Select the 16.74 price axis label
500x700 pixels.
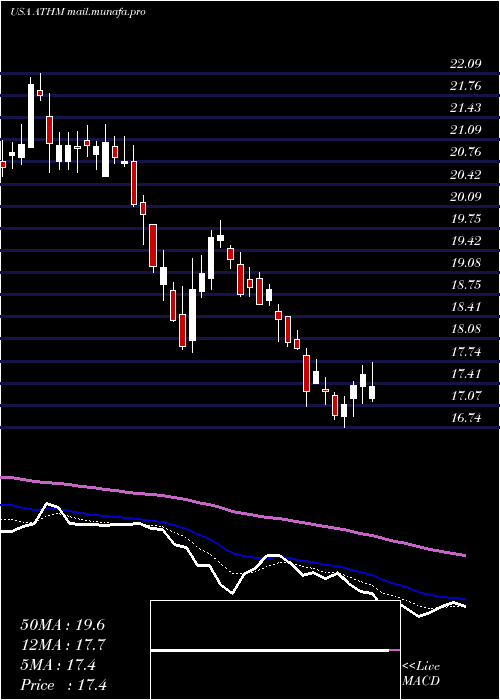coord(466,418)
